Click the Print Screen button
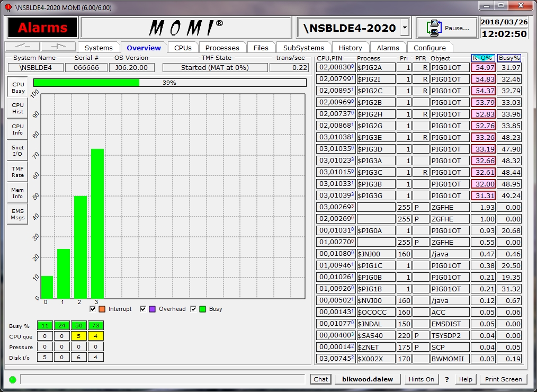 pos(503,379)
